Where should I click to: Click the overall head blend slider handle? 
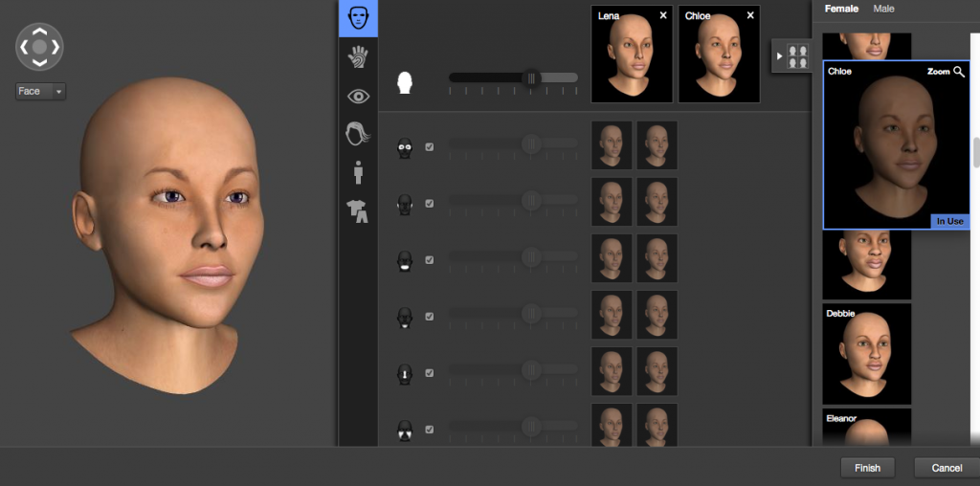[532, 78]
